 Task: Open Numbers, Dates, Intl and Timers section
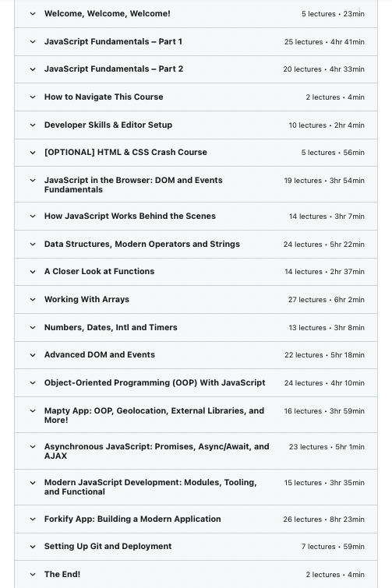pos(111,327)
